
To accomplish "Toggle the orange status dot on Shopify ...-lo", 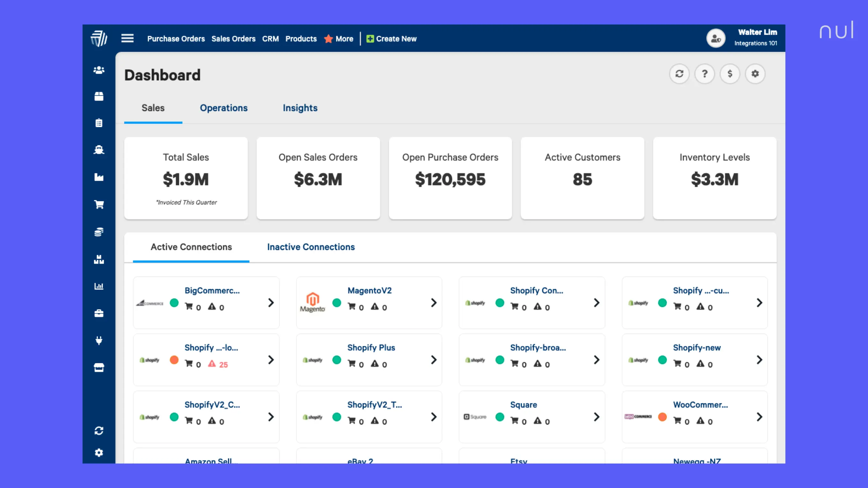I will coord(174,360).
